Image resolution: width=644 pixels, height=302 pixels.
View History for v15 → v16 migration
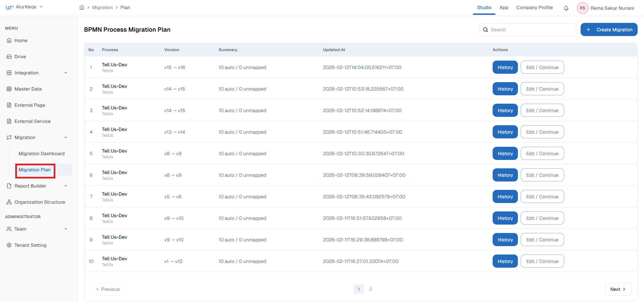(505, 67)
